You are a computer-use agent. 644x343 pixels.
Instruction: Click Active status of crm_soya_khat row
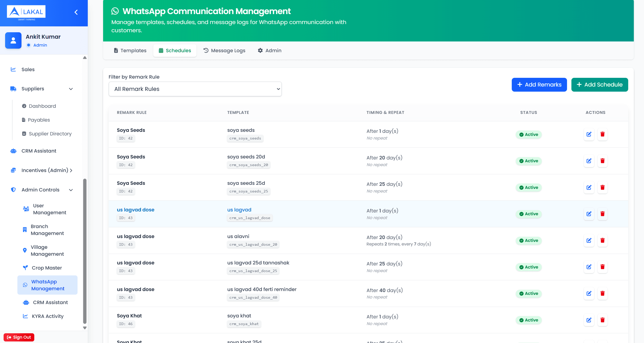point(529,320)
